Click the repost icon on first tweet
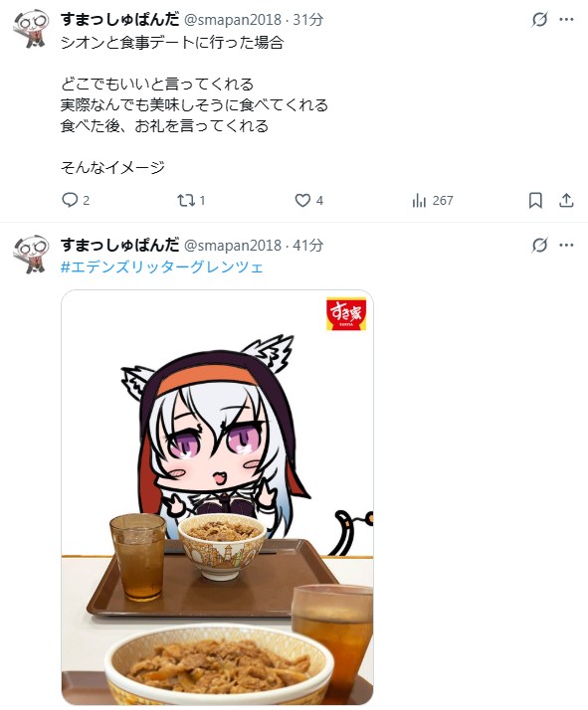This screenshot has width=588, height=710. coord(186,200)
